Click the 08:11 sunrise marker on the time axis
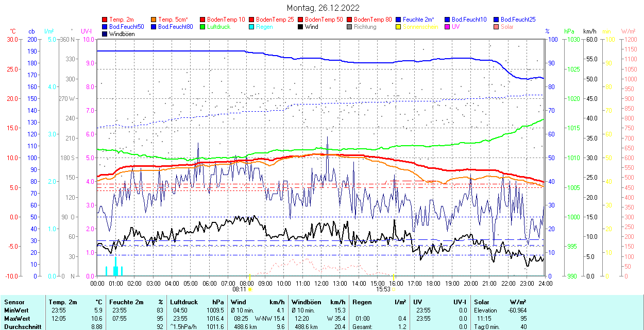644x330 pixels. [239, 289]
